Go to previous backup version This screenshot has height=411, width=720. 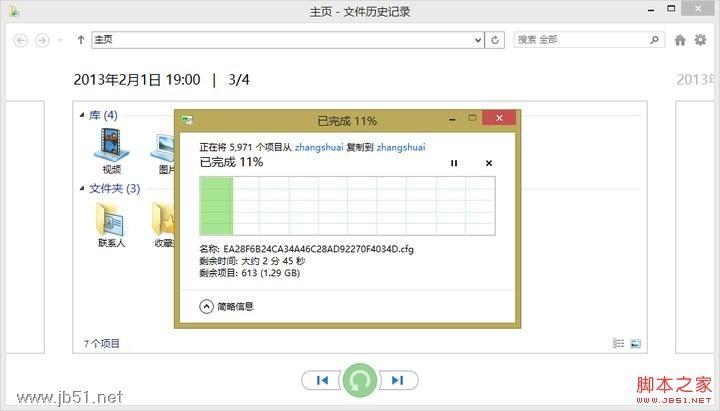(322, 380)
